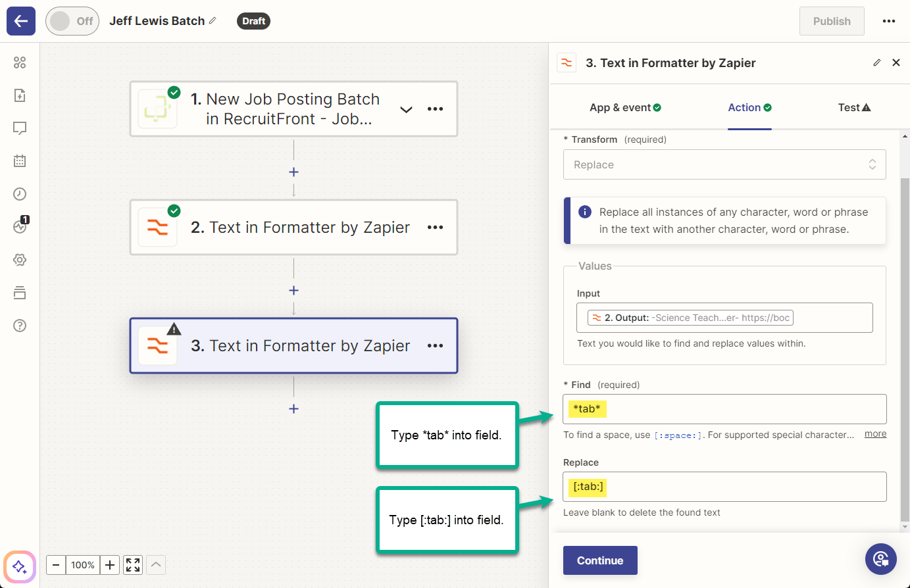
Task: Zoom in with the plus button
Action: (110, 565)
